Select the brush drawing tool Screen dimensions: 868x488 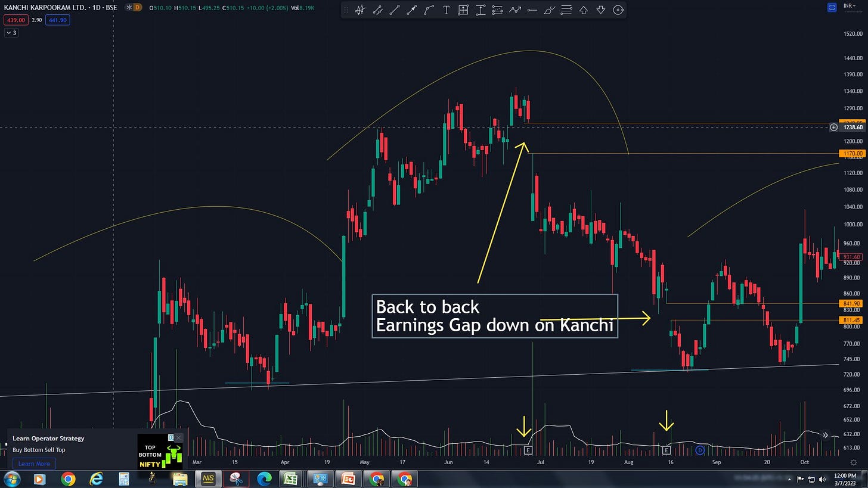pos(549,10)
